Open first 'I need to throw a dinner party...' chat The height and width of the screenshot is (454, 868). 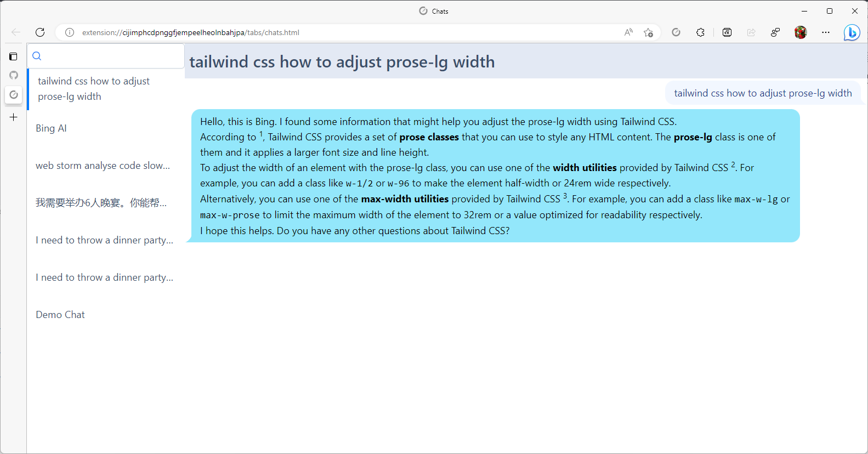tap(106, 240)
